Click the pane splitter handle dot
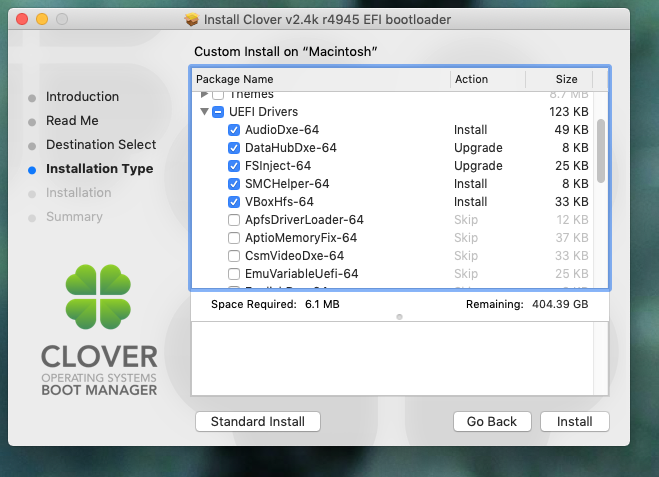Viewport: 659px width, 477px height. (399, 317)
